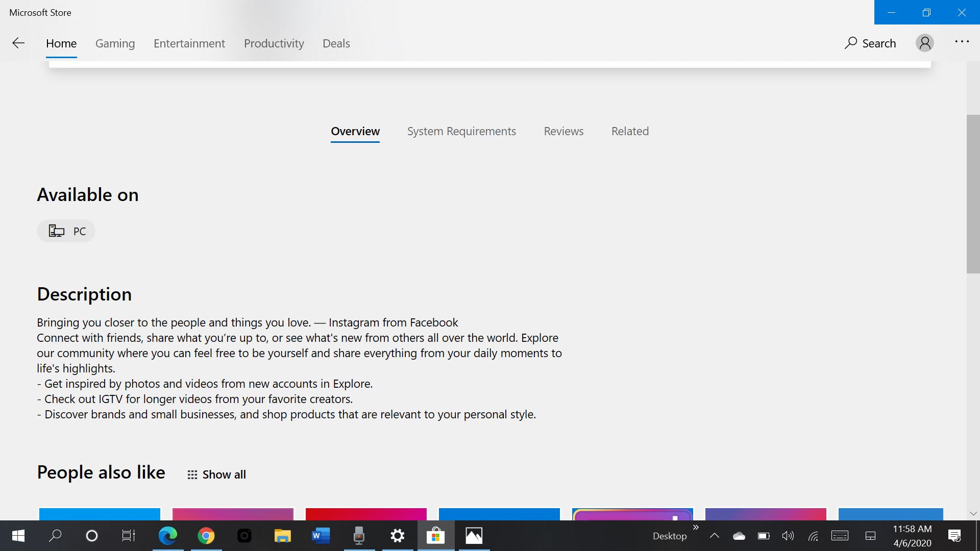This screenshot has height=551, width=980.
Task: Click the PC availability badge
Action: point(66,231)
